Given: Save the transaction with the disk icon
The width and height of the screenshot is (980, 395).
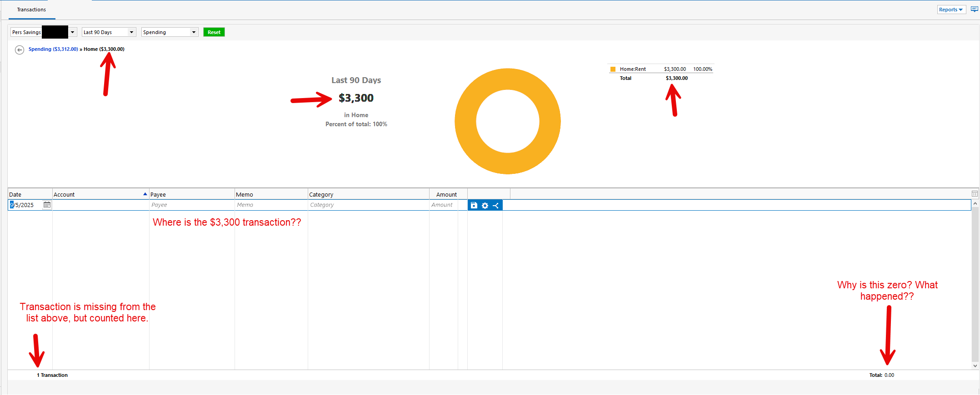Looking at the screenshot, I should 474,205.
